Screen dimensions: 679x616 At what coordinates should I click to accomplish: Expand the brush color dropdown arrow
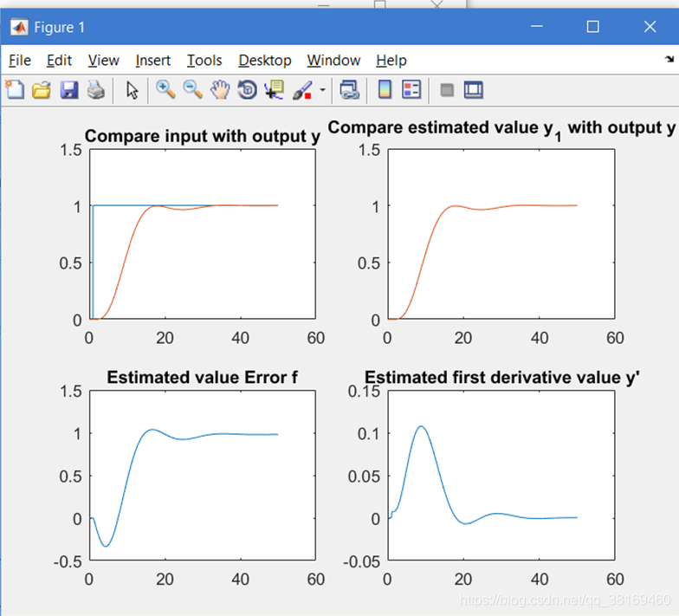click(x=322, y=90)
